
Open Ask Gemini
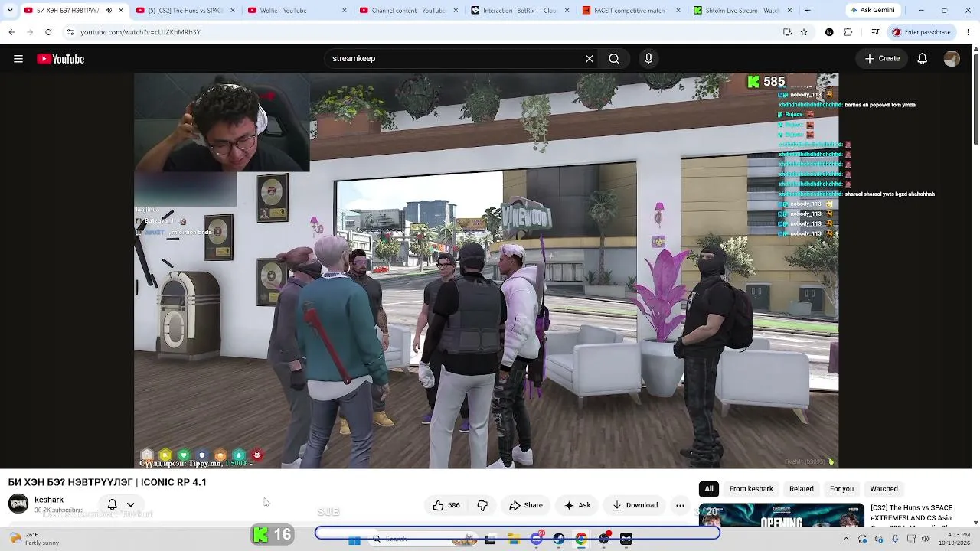click(872, 11)
